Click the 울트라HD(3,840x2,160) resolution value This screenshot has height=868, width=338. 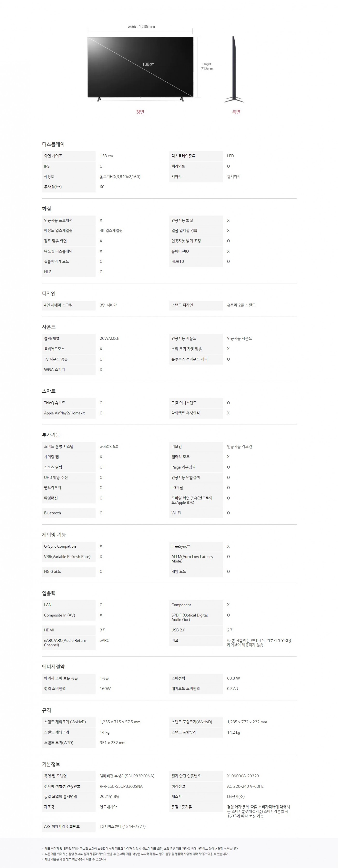click(120, 177)
